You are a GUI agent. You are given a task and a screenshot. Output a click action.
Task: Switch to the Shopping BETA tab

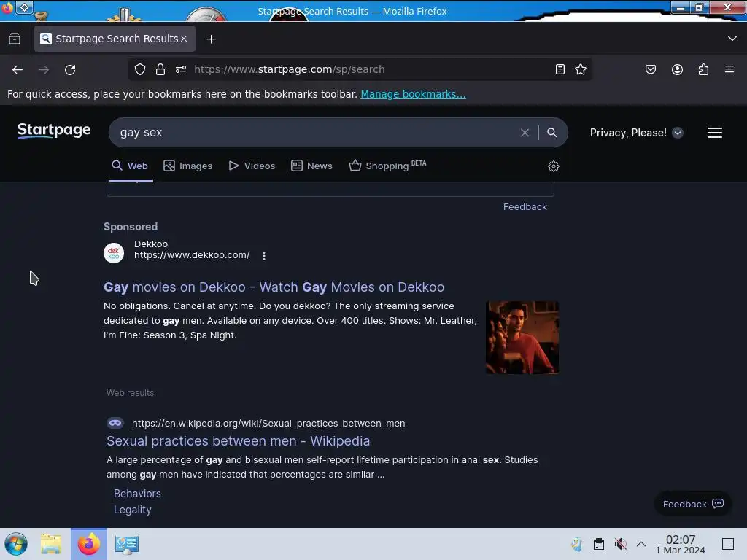tap(387, 166)
